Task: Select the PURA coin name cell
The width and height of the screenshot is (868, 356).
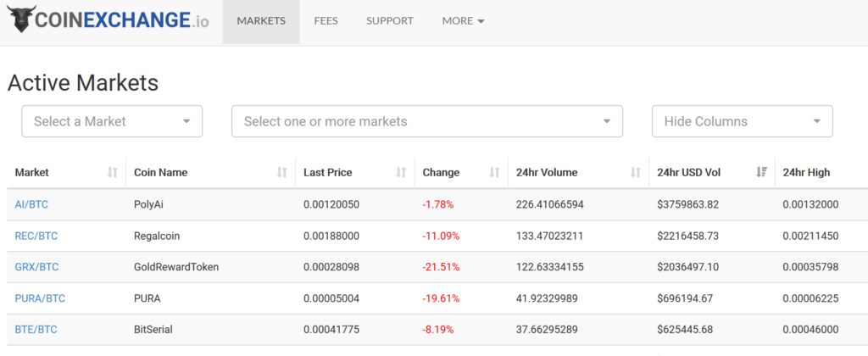Action: 147,298
